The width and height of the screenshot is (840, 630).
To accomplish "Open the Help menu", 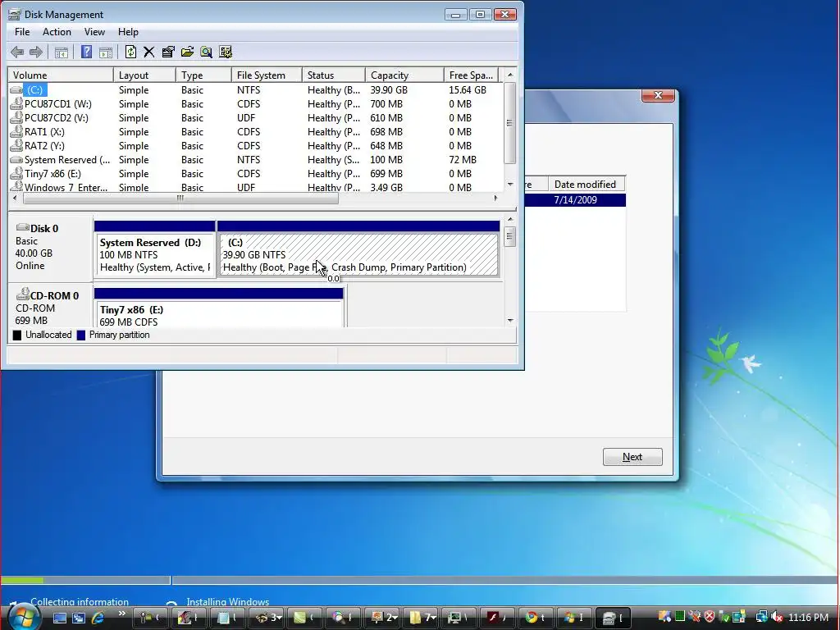I will click(x=128, y=32).
